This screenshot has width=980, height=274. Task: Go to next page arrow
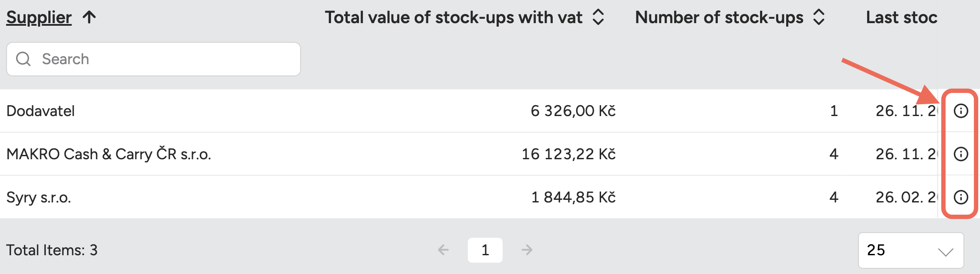point(527,250)
